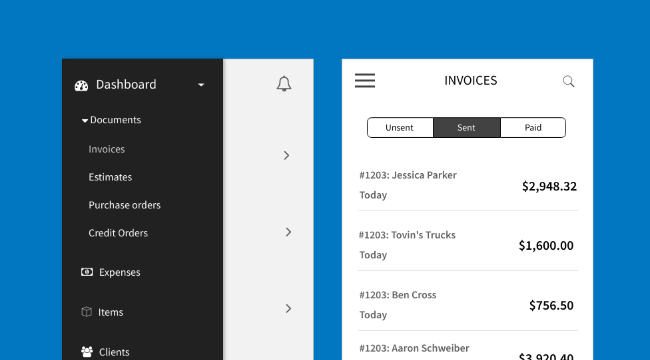Click the chevron beside the Items row

289,308
